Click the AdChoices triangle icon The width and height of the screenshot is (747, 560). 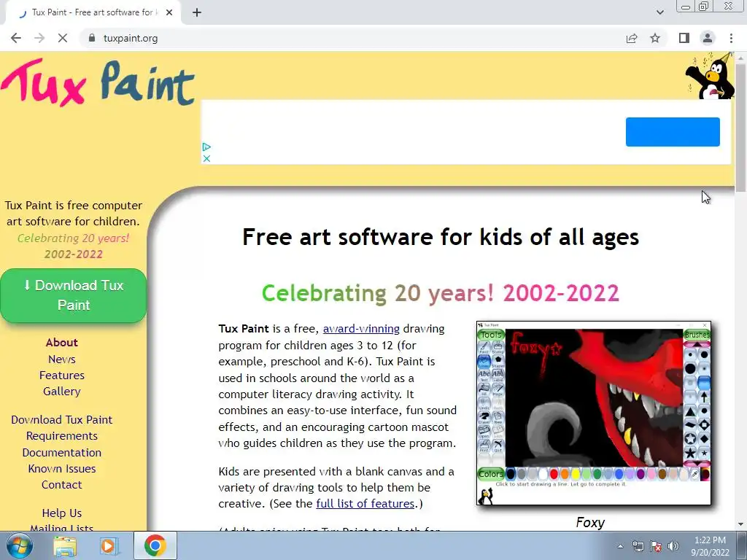tap(206, 147)
